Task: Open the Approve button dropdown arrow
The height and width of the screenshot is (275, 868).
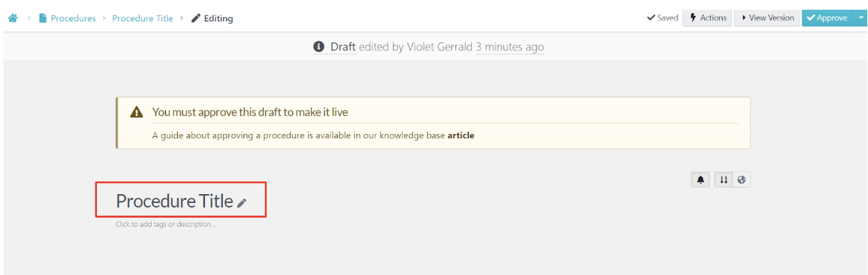Action: click(x=860, y=18)
